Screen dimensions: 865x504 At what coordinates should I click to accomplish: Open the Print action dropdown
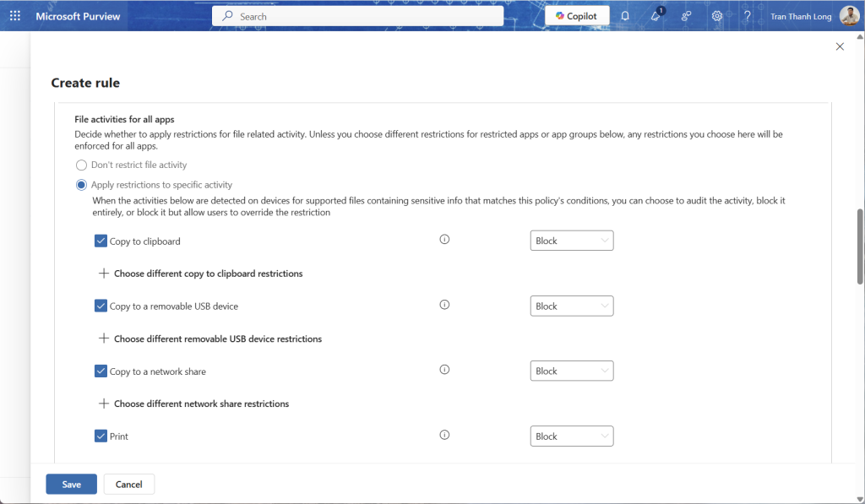click(572, 436)
